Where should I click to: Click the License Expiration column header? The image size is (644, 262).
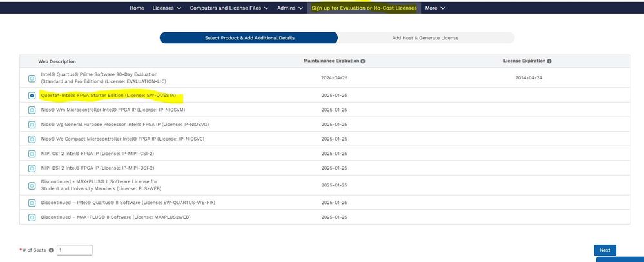coord(524,61)
